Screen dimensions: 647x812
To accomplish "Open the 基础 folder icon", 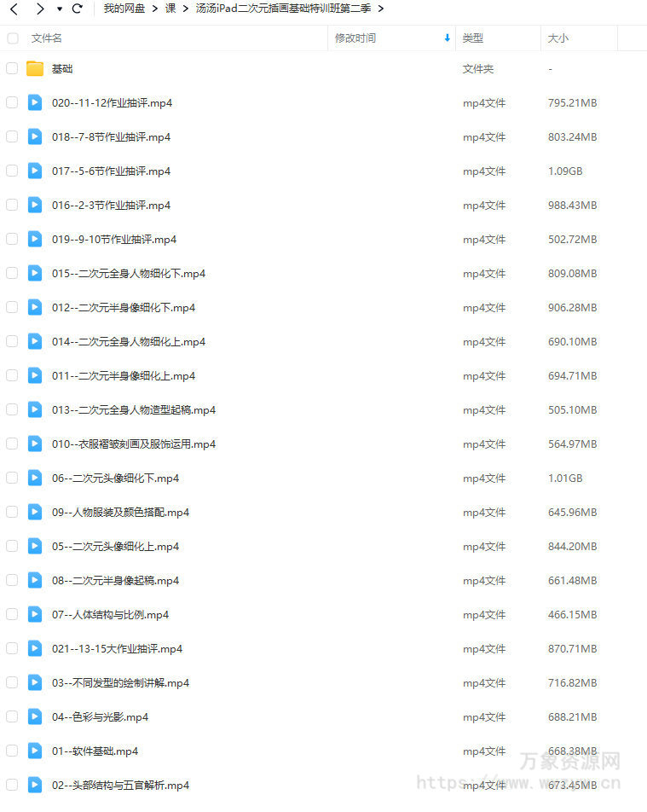I will tap(35, 68).
